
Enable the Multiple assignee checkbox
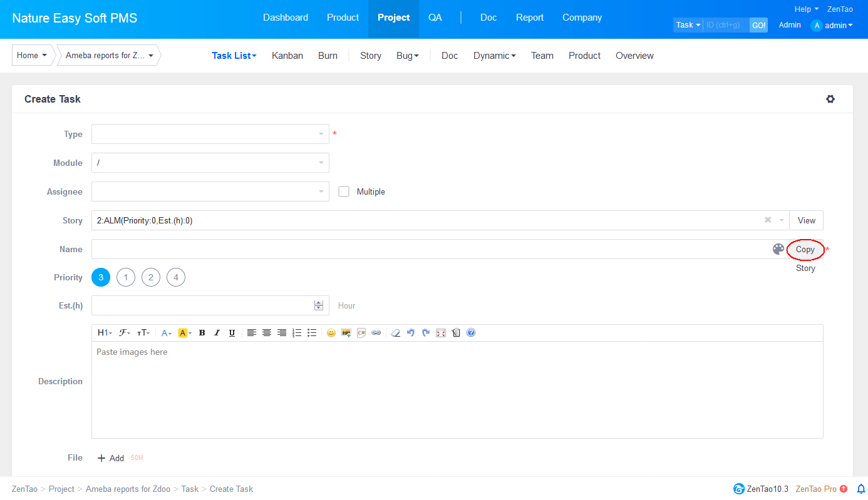[x=344, y=191]
